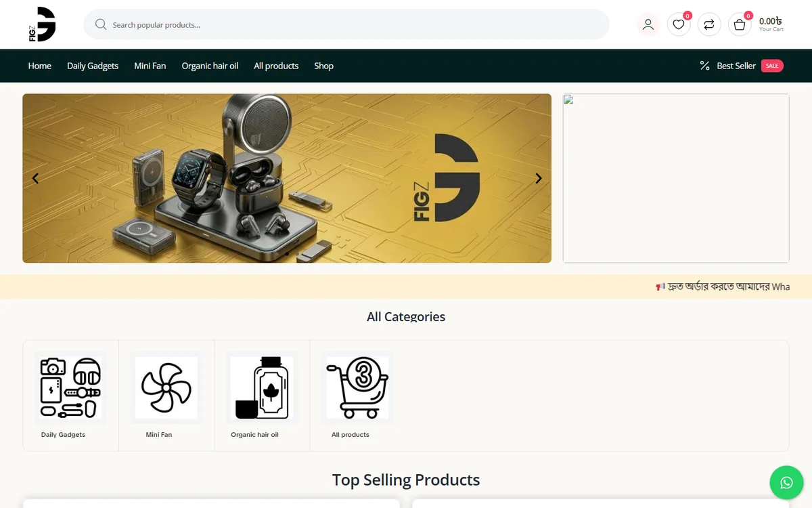812x508 pixels.
Task: Click All products category label
Action: click(x=351, y=435)
